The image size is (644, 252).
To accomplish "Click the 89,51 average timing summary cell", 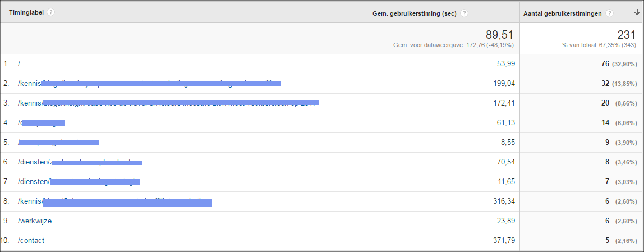I will (x=444, y=39).
